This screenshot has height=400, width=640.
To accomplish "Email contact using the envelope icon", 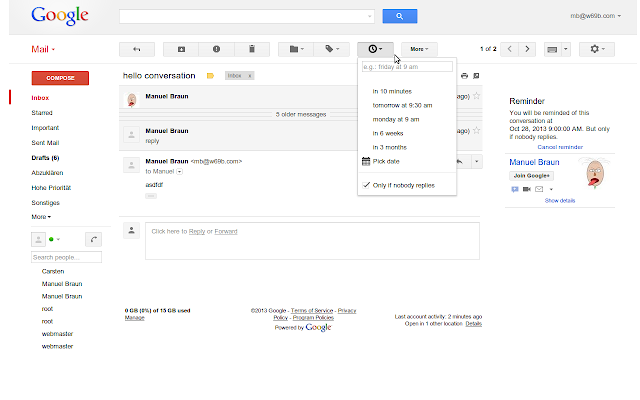I will [539, 189].
